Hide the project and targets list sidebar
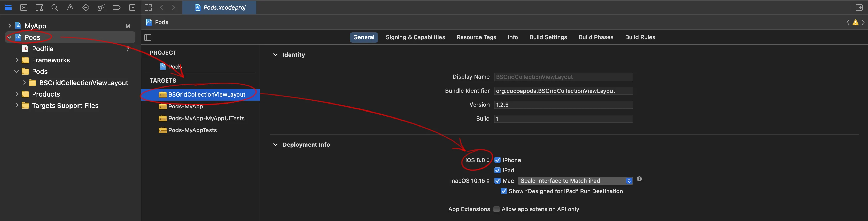This screenshot has width=868, height=221. [x=148, y=37]
